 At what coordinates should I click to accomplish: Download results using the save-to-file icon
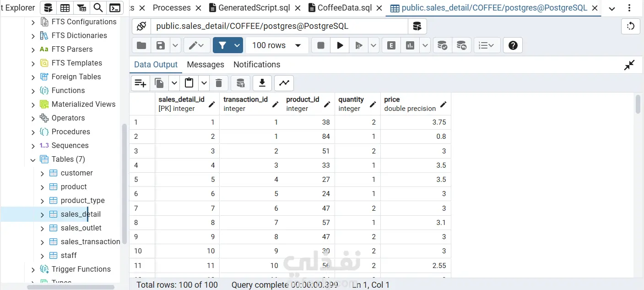pyautogui.click(x=262, y=83)
